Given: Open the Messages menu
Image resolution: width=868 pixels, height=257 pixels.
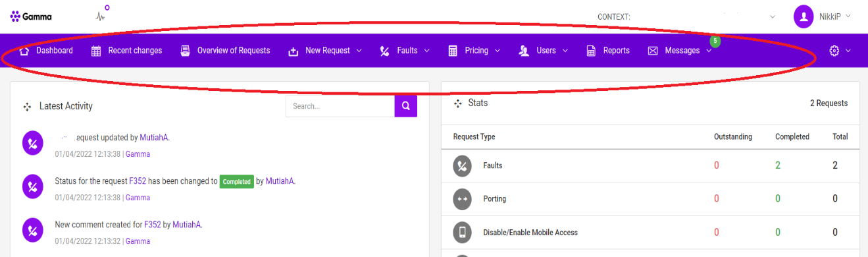Looking at the screenshot, I should tap(682, 51).
